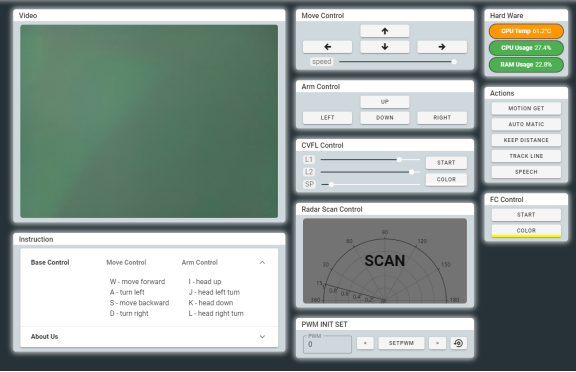The width and height of the screenshot is (576, 372).
Task: Click COLOR in FC Control
Action: (526, 230)
